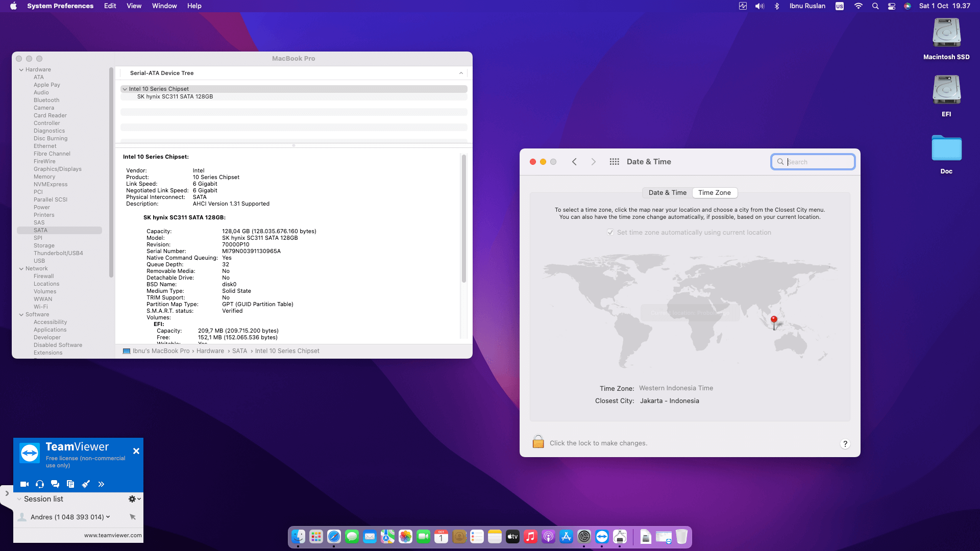Open the Apple menu

(x=13, y=6)
